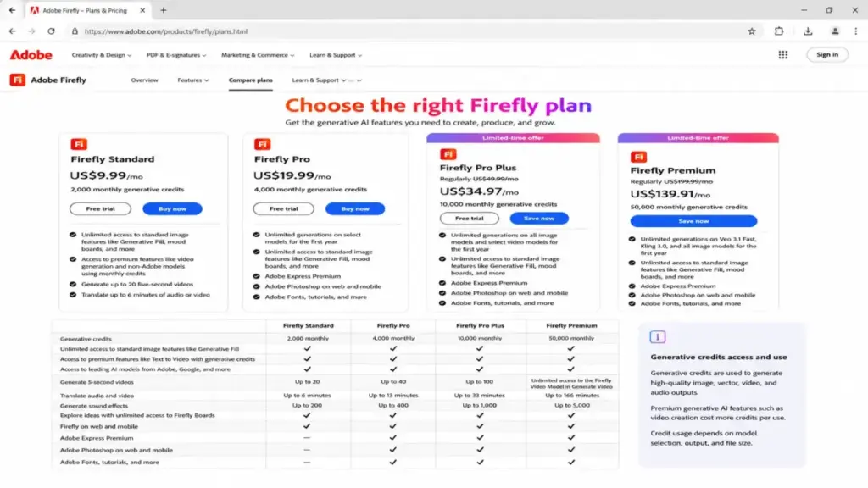Start Free trial for Firefly Pro Plus

(470, 219)
